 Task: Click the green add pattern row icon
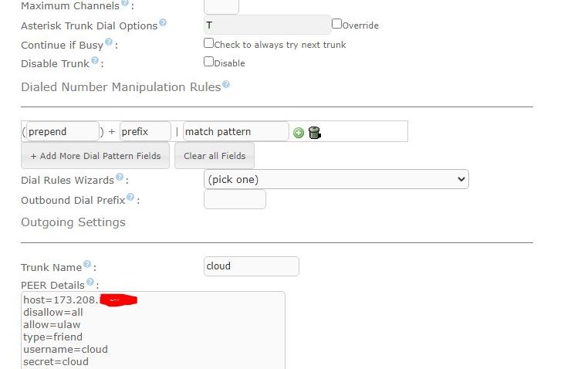(299, 133)
